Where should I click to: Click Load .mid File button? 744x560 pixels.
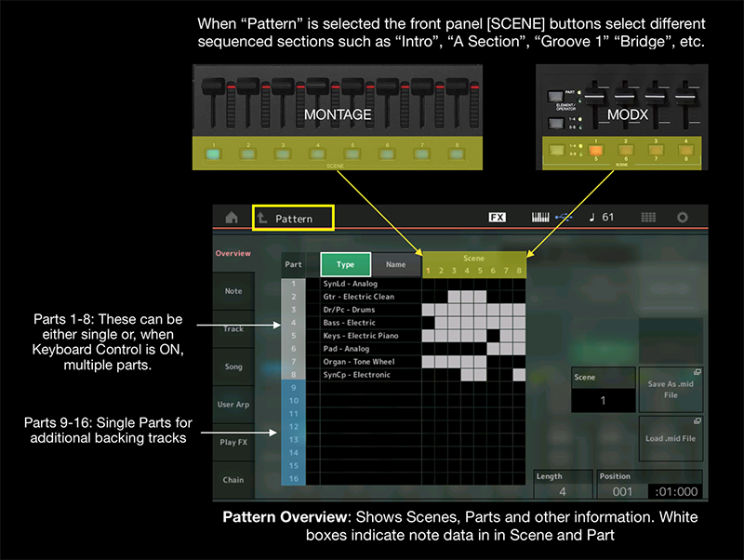coord(671,438)
